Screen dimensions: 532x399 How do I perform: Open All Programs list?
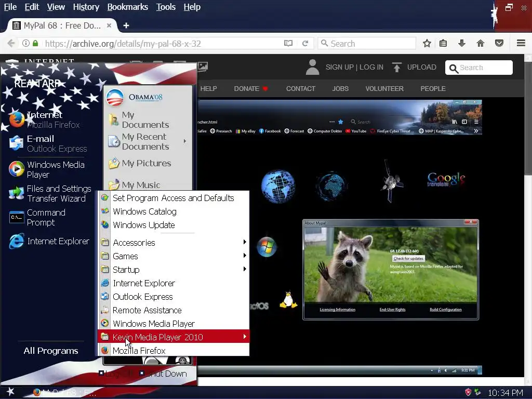(51, 351)
